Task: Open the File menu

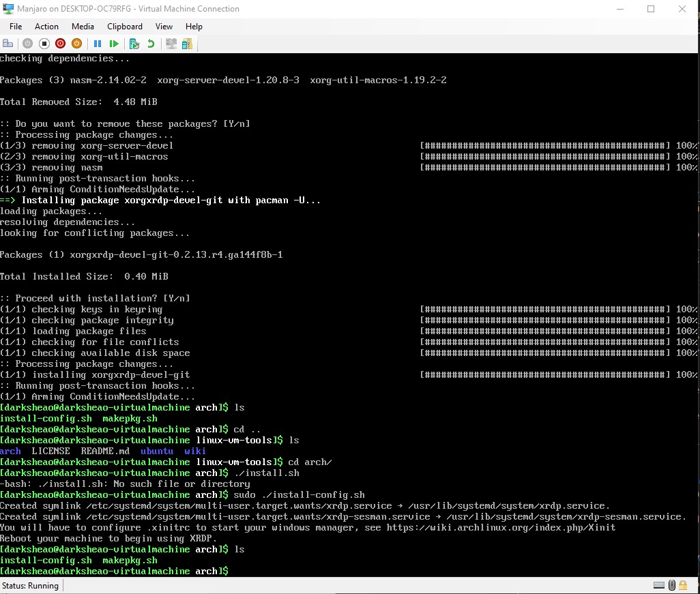Action: click(16, 27)
